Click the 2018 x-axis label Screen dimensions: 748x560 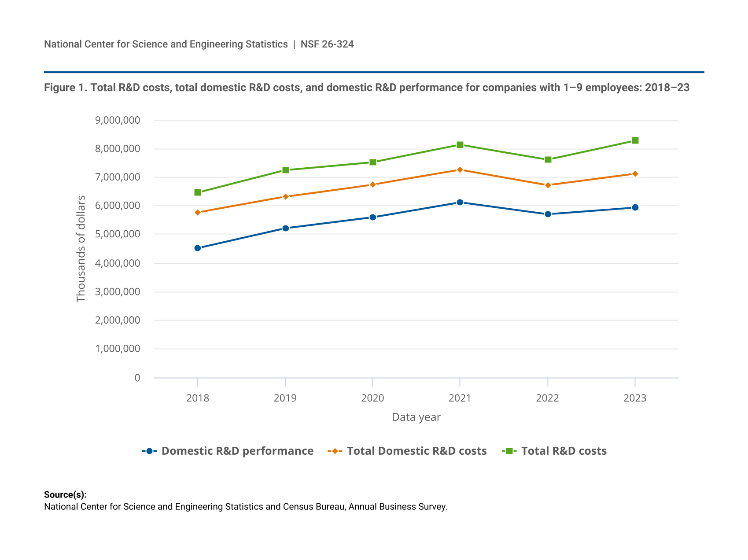198,398
